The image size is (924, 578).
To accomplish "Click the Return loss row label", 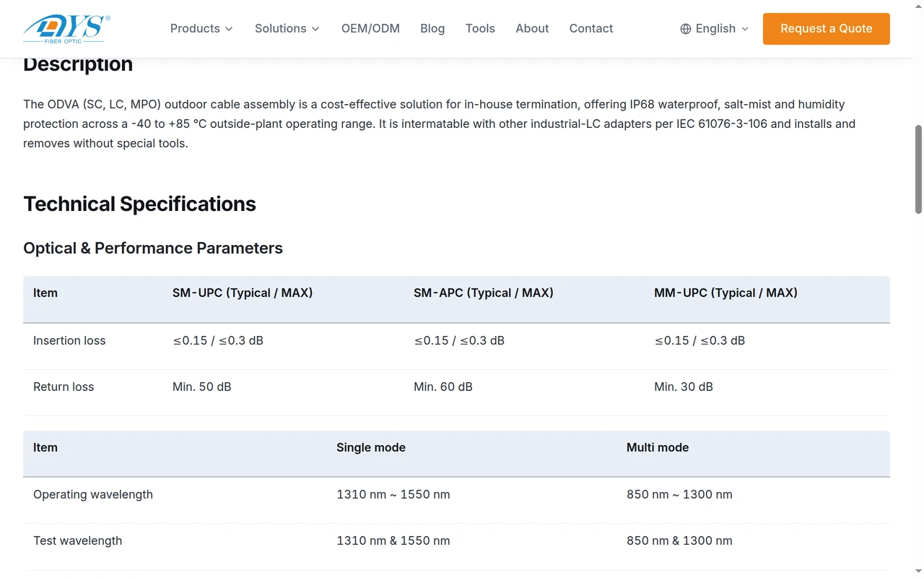I will coord(64,387).
